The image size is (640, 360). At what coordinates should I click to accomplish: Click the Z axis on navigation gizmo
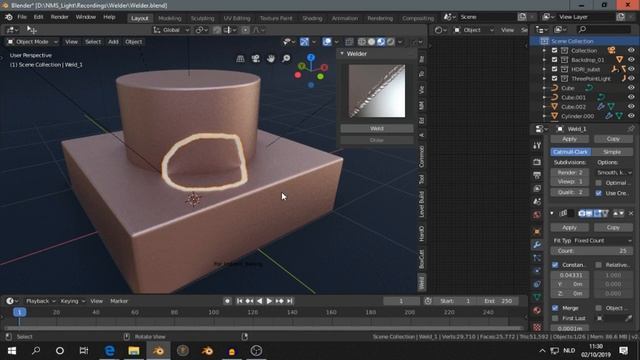tap(311, 58)
